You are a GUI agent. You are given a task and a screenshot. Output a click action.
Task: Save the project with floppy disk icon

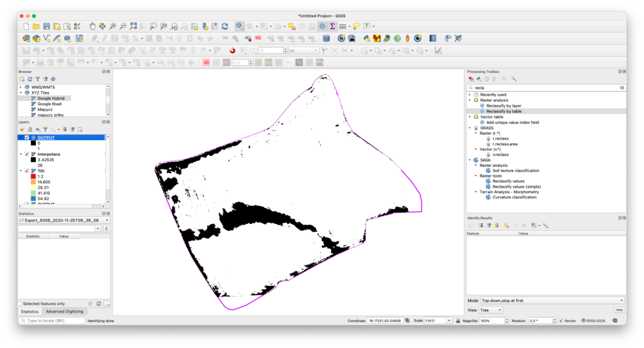click(x=47, y=26)
